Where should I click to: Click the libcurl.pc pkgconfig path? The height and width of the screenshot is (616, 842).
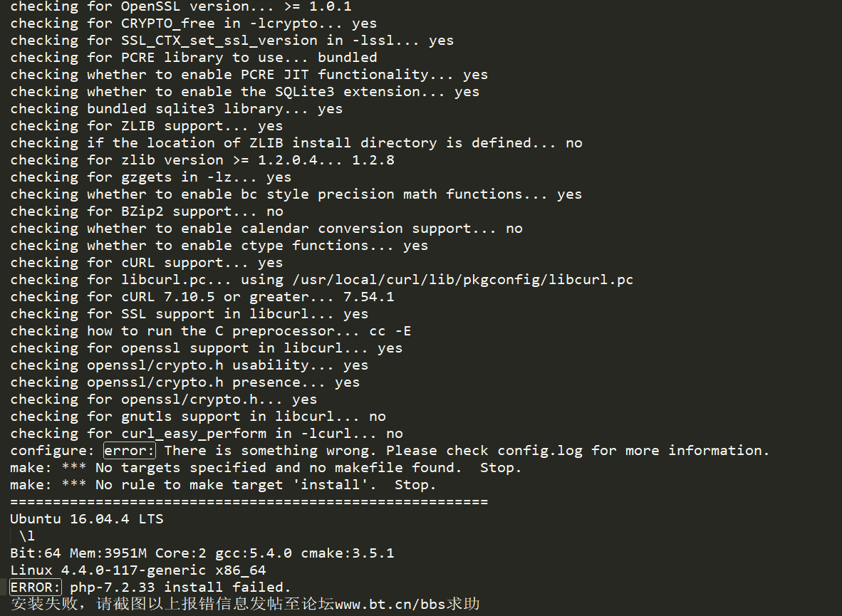click(463, 280)
